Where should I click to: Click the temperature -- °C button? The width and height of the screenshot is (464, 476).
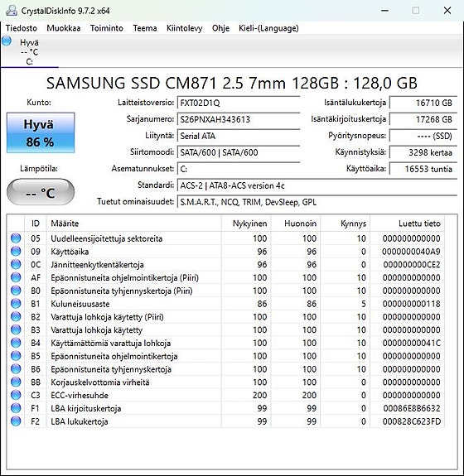click(41, 192)
